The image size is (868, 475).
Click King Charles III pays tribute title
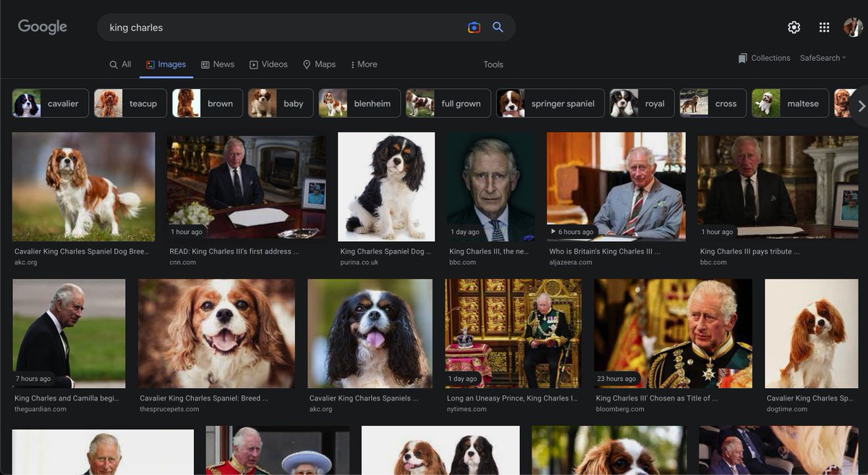tap(750, 251)
